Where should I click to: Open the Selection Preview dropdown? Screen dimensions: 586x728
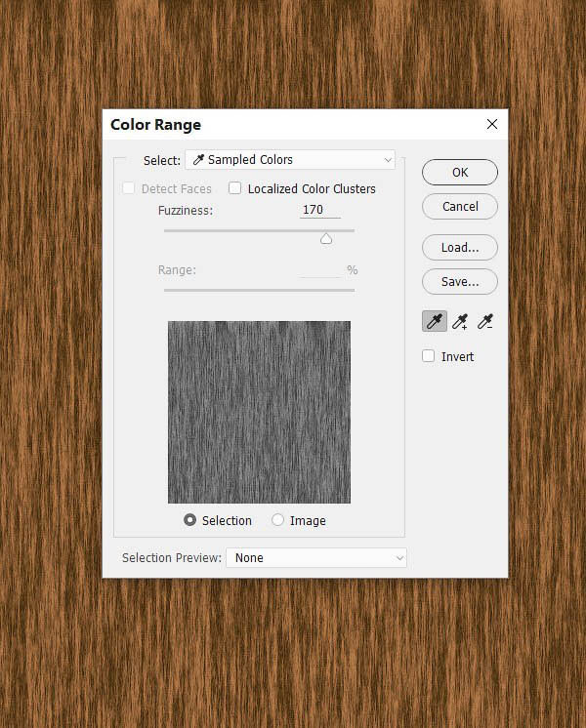316,557
